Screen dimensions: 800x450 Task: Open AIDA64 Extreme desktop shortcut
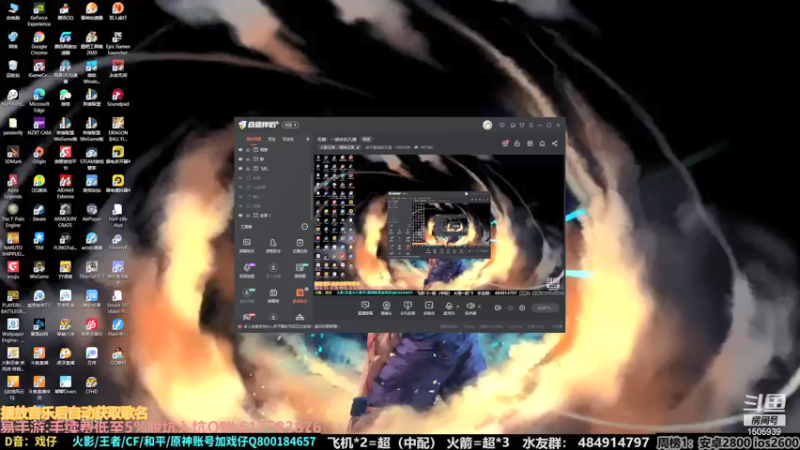point(65,187)
